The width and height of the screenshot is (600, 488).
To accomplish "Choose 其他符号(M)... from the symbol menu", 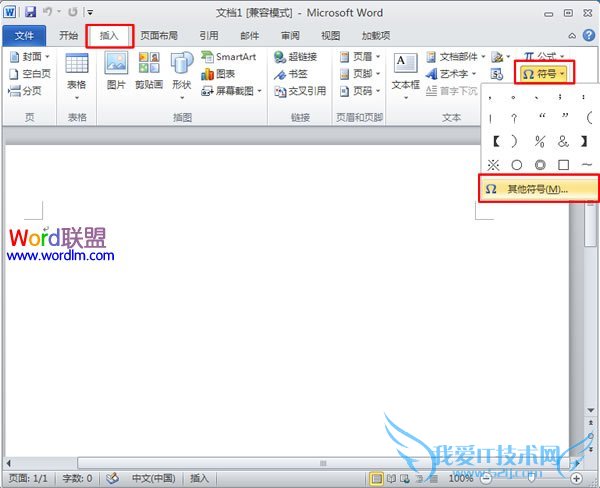I will coord(538,188).
